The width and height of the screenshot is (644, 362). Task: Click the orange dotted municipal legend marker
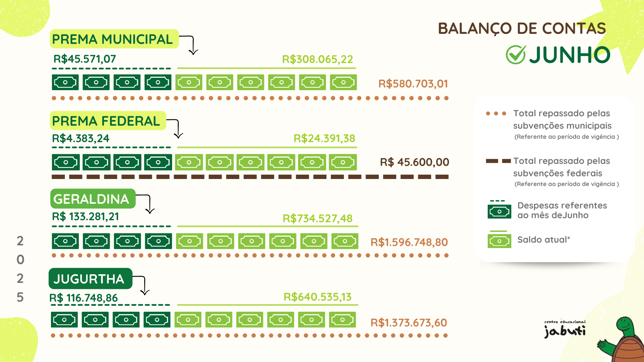(496, 114)
